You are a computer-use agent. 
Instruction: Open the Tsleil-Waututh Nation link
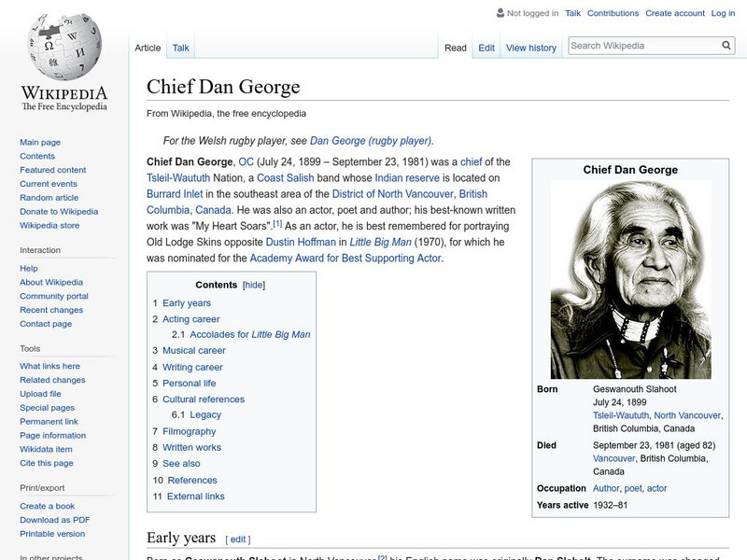pyautogui.click(x=178, y=178)
